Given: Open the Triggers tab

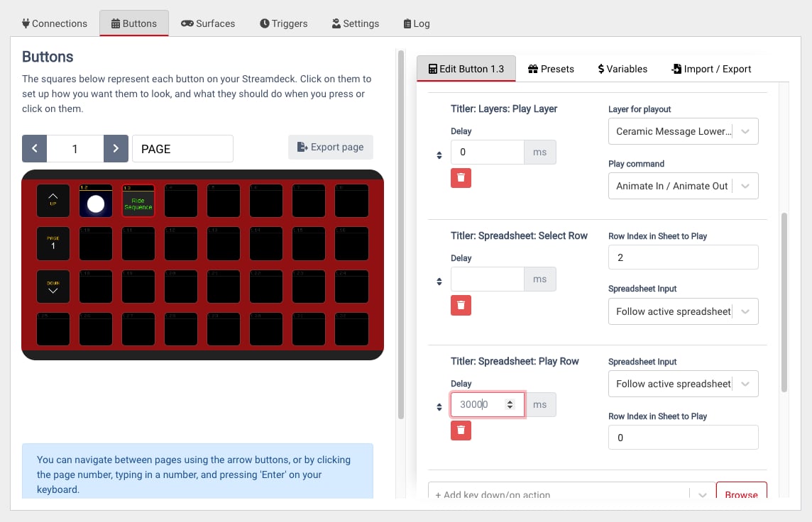Looking at the screenshot, I should pyautogui.click(x=283, y=23).
